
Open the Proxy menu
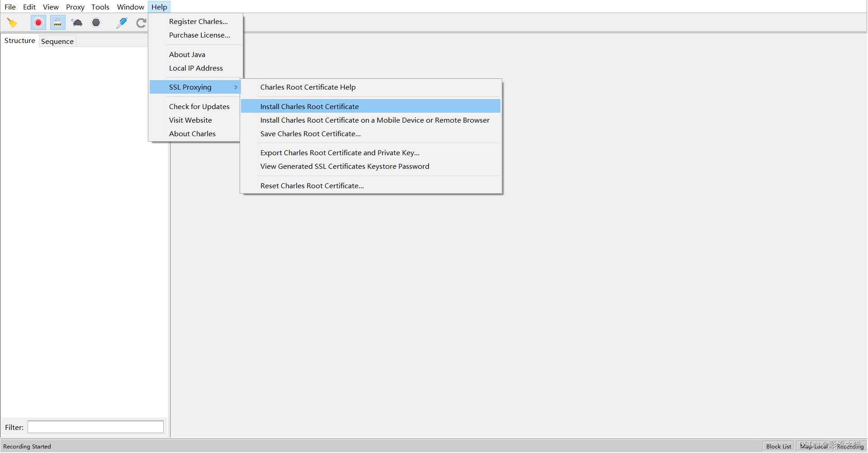click(75, 7)
